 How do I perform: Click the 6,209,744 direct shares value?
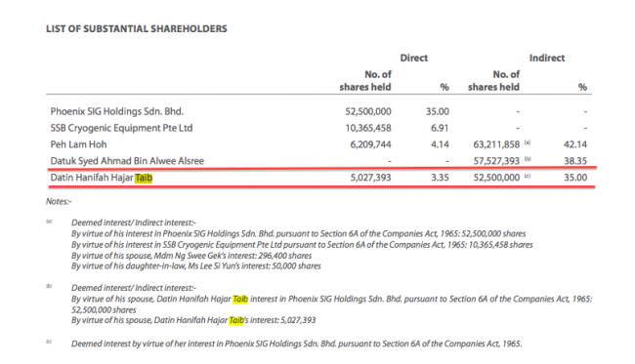point(370,144)
